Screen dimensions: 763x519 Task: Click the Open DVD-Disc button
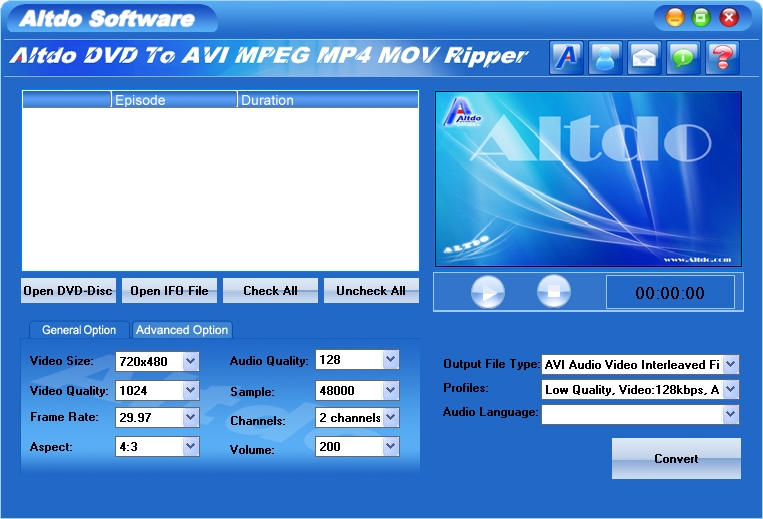68,290
